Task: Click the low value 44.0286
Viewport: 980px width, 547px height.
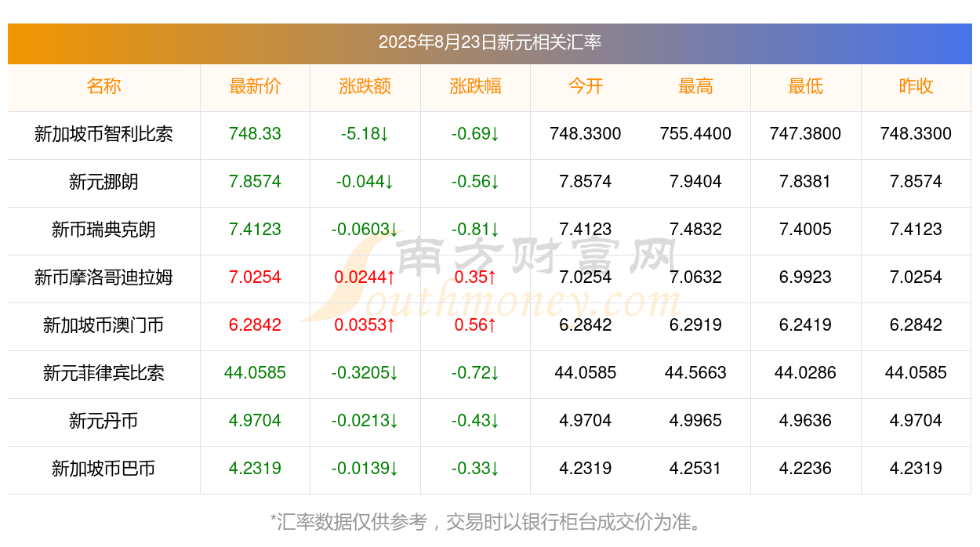Action: [x=806, y=373]
